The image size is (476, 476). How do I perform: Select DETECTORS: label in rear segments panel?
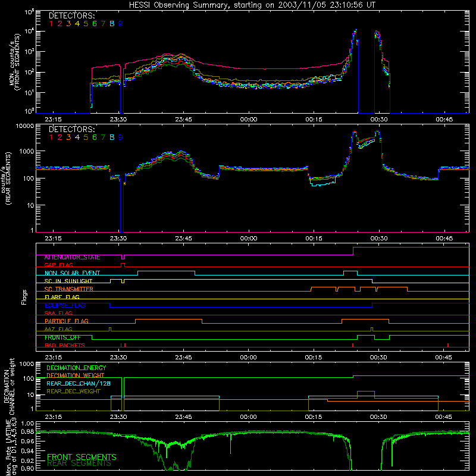click(x=72, y=129)
